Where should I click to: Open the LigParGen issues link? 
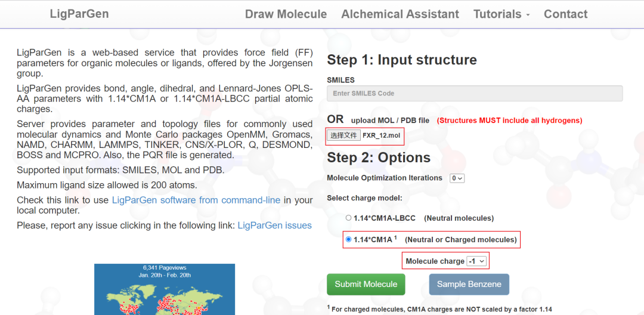274,226
